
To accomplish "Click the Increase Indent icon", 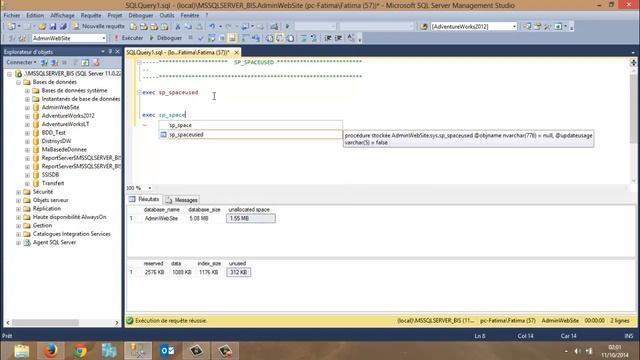I will [338, 38].
